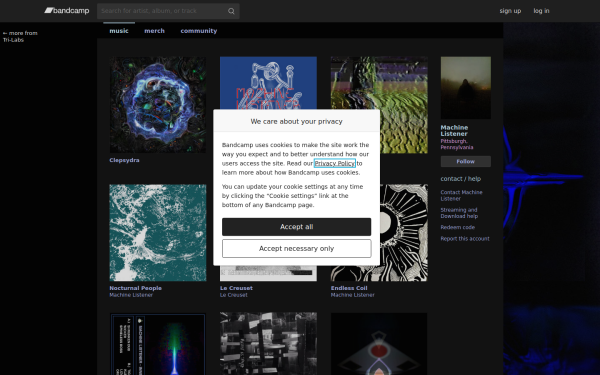Screen dimensions: 600x375
Task: Switch to the music tab
Action: 119,31
